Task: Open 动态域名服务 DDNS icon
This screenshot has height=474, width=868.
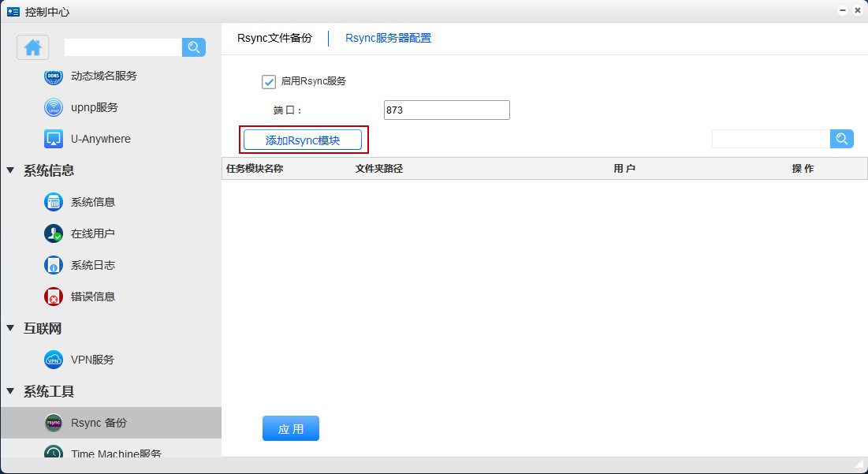Action: click(54, 77)
